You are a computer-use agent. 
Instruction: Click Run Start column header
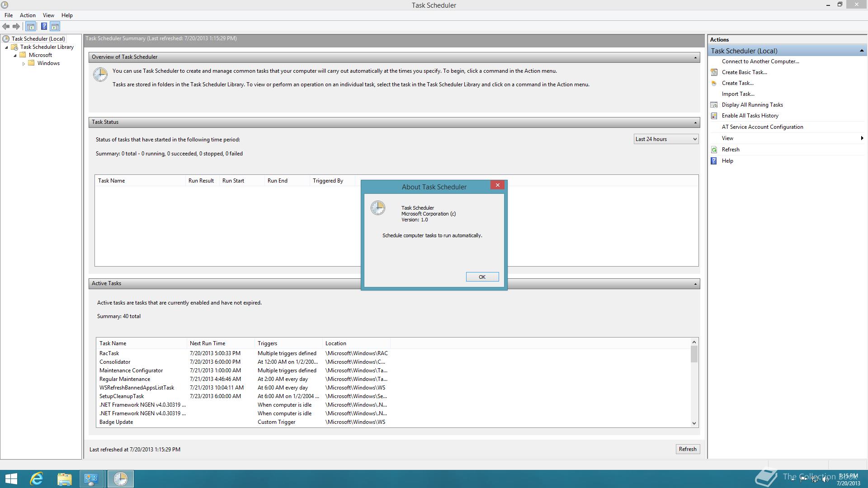click(x=242, y=181)
